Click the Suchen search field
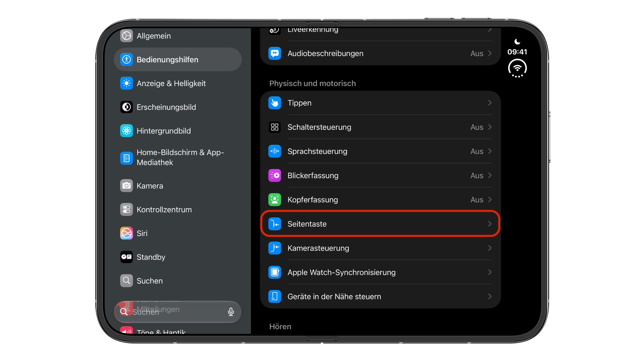Image resolution: width=644 pixels, height=362 pixels. (178, 312)
